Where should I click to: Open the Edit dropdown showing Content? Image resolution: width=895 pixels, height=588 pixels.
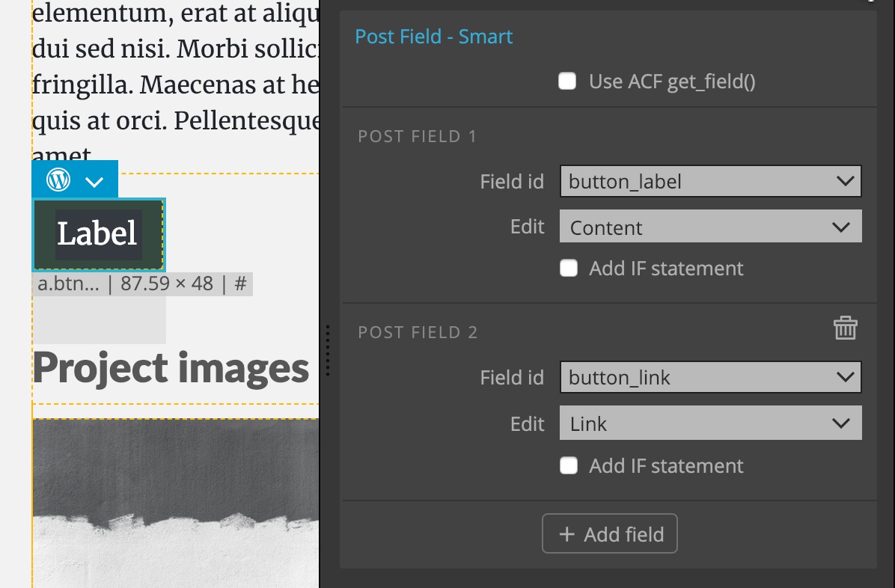pyautogui.click(x=711, y=227)
